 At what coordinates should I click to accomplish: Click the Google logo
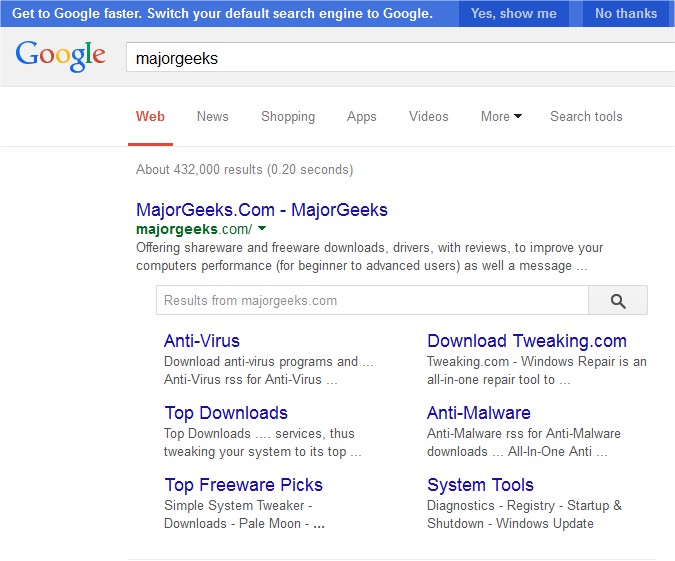tap(60, 57)
